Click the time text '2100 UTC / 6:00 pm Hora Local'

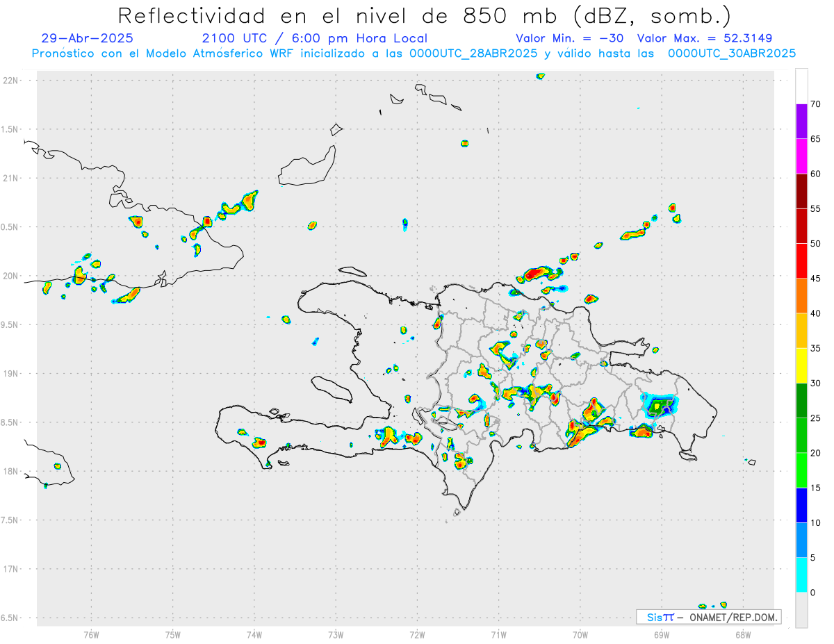(x=315, y=38)
